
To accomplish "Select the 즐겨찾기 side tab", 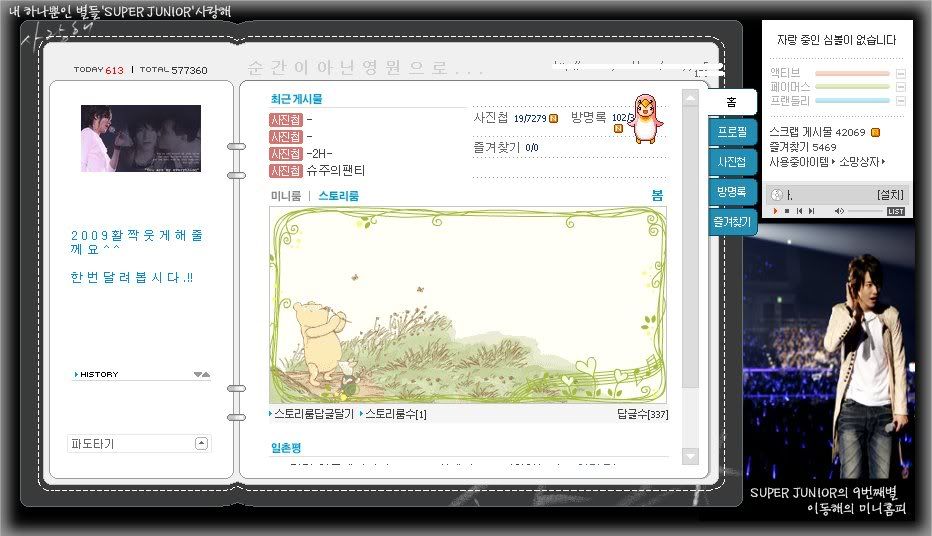I will click(x=732, y=222).
